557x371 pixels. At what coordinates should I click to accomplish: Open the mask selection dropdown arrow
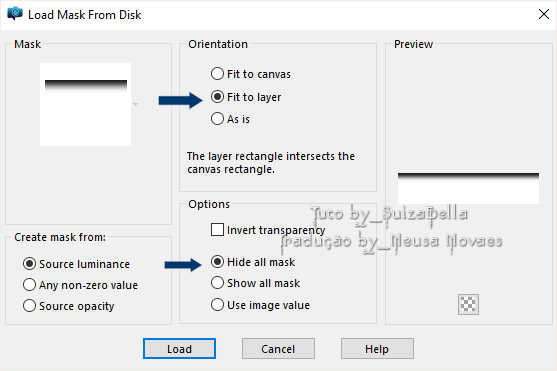click(x=136, y=104)
